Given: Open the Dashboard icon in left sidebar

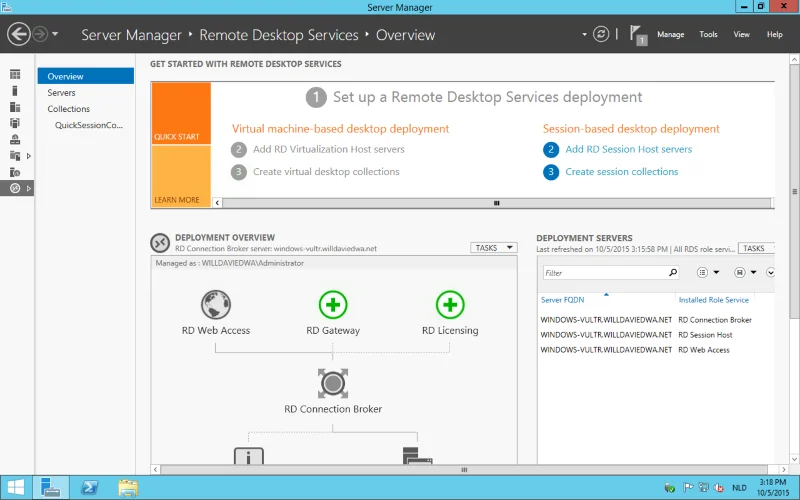Looking at the screenshot, I should pyautogui.click(x=15, y=75).
